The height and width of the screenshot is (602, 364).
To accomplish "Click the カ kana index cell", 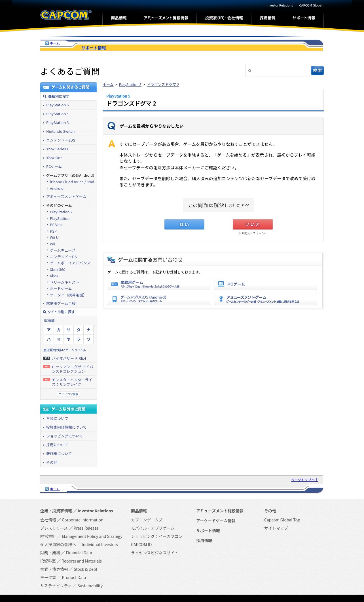I will point(59,330).
